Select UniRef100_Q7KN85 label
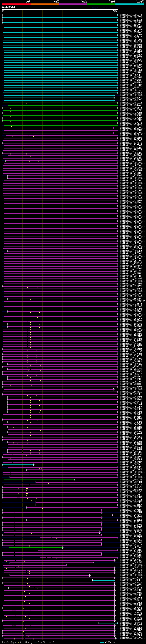 (131, 331)
